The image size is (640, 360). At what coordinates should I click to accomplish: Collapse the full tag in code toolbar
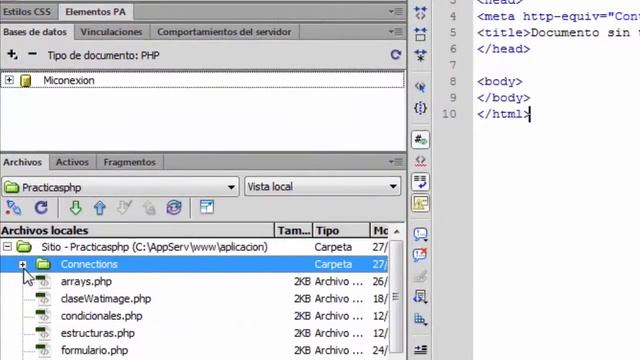click(x=420, y=12)
